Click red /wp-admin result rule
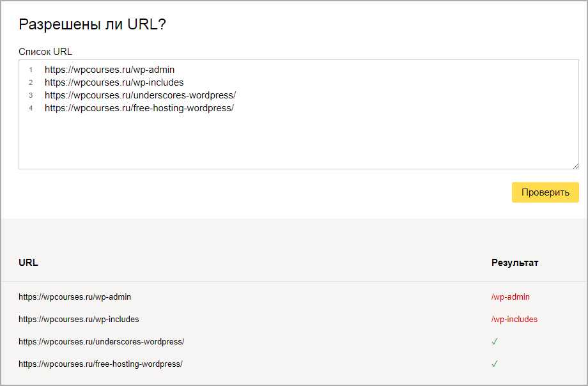588x386 pixels. pyautogui.click(x=510, y=297)
